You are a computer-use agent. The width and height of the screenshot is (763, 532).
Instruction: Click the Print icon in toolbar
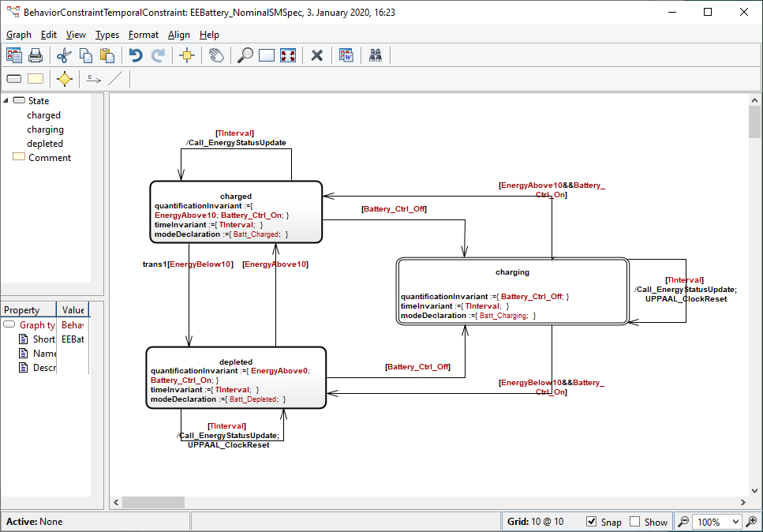[36, 55]
